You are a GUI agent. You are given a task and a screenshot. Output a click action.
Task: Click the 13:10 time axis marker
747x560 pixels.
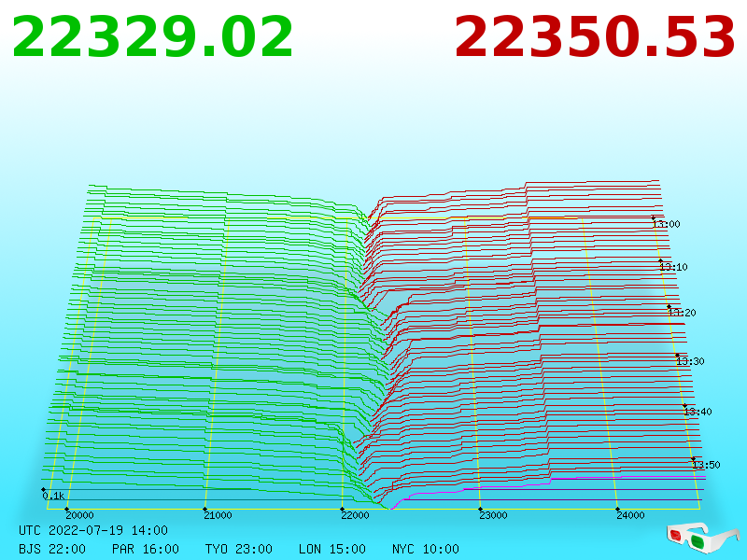(673, 267)
